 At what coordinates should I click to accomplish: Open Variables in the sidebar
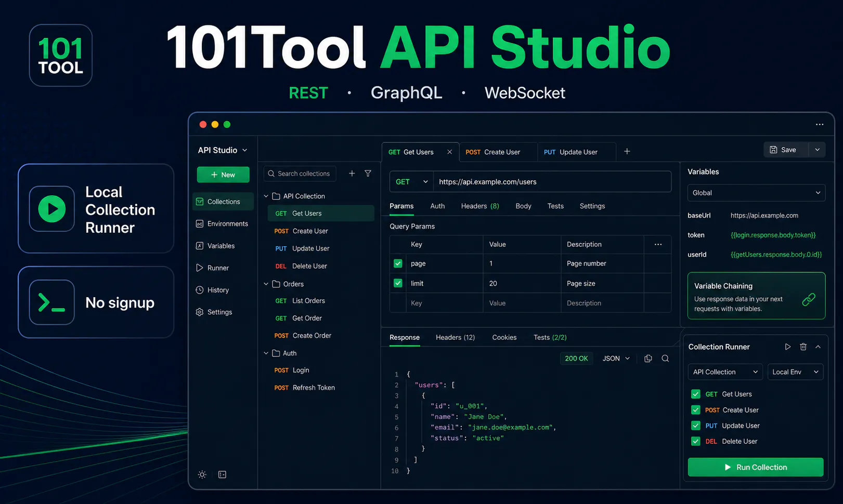[215, 246]
